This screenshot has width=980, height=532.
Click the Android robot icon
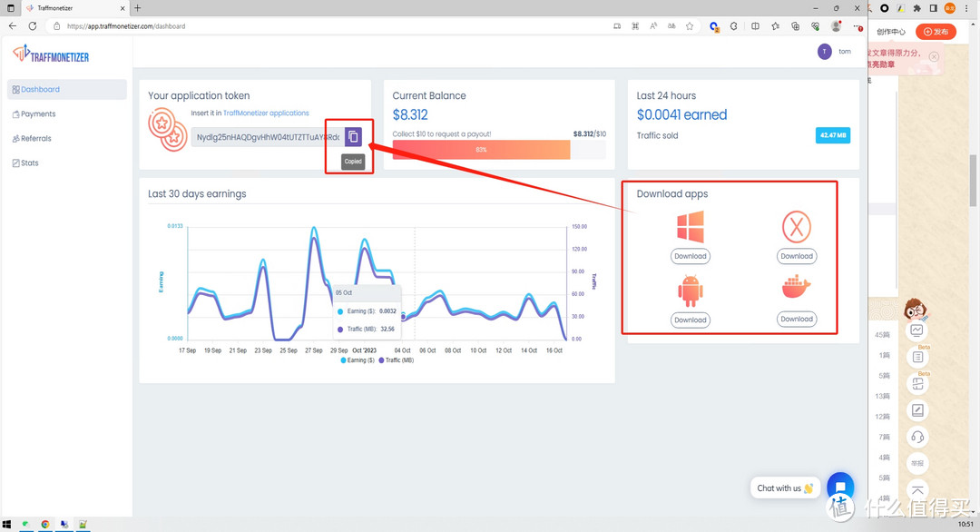(690, 291)
